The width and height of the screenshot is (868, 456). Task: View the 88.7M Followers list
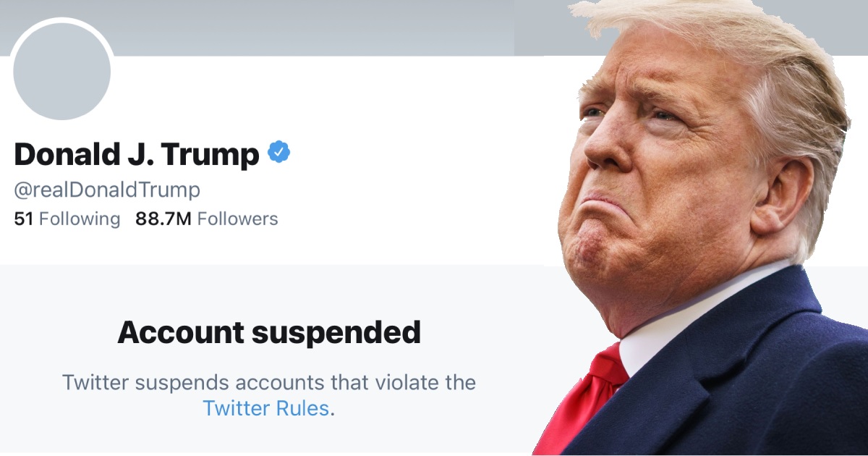point(206,219)
